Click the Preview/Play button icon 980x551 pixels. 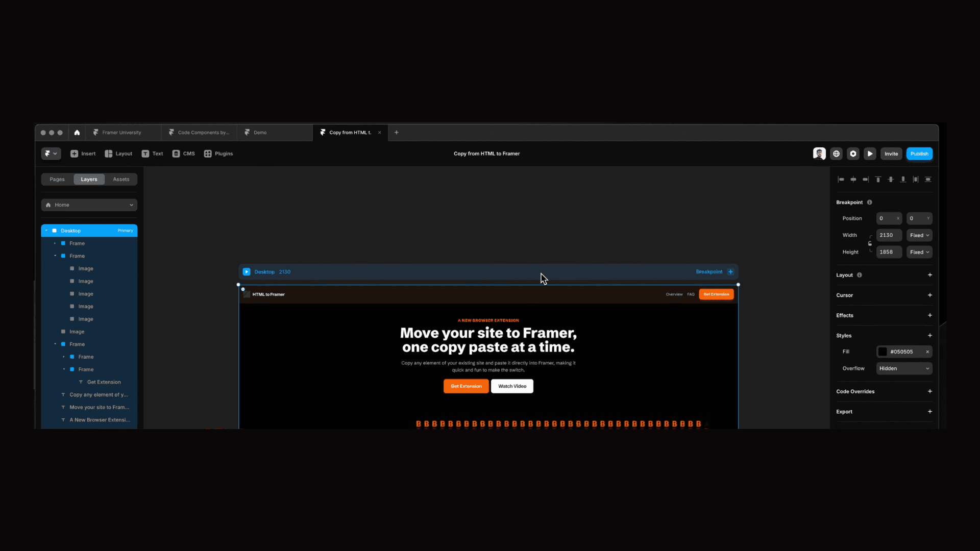[870, 154]
